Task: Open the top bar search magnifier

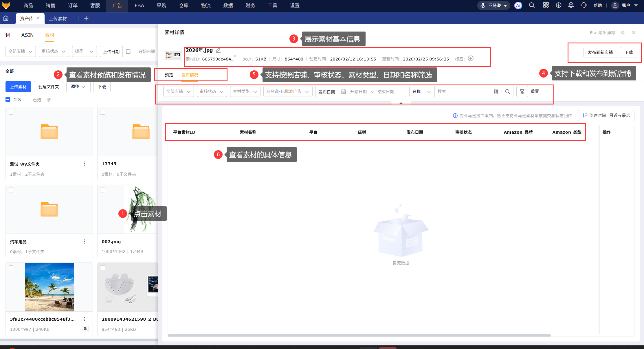Action: 532,5
